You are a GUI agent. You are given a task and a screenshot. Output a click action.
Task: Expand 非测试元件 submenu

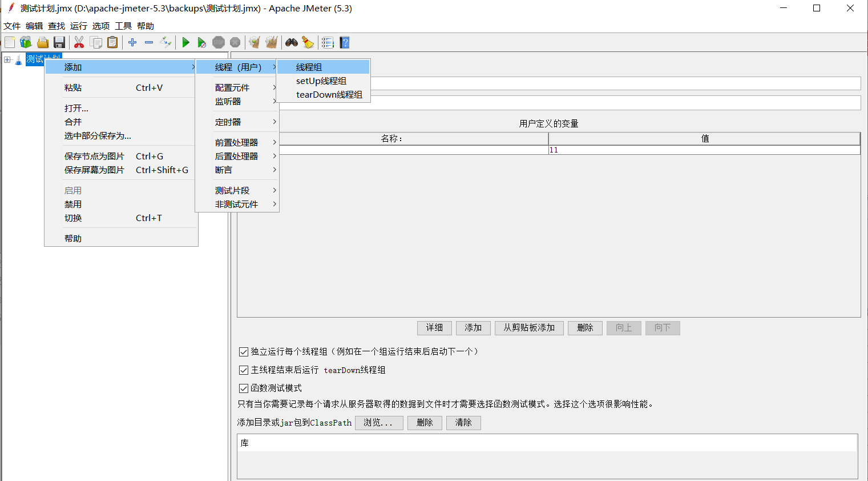(237, 204)
